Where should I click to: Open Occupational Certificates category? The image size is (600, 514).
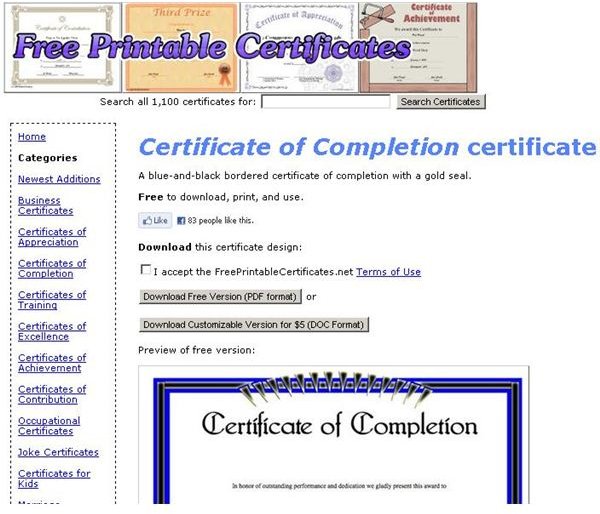(49, 426)
